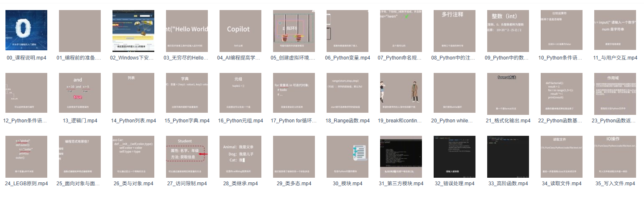Viewport: 644px width, 197px height.
Task: Open the 03_无穷尽的Hello video thumbnail
Action: pyautogui.click(x=187, y=31)
